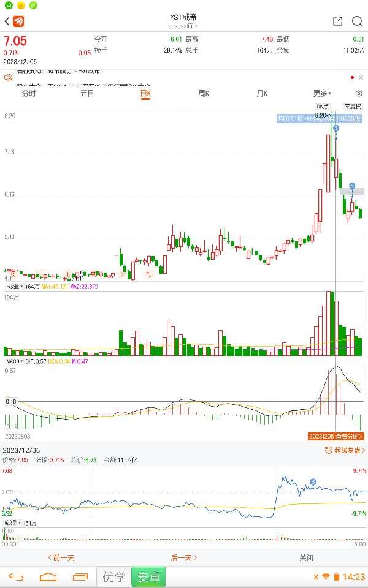Tap the back arrow at top left
This screenshot has height=588, width=368.
[7, 21]
